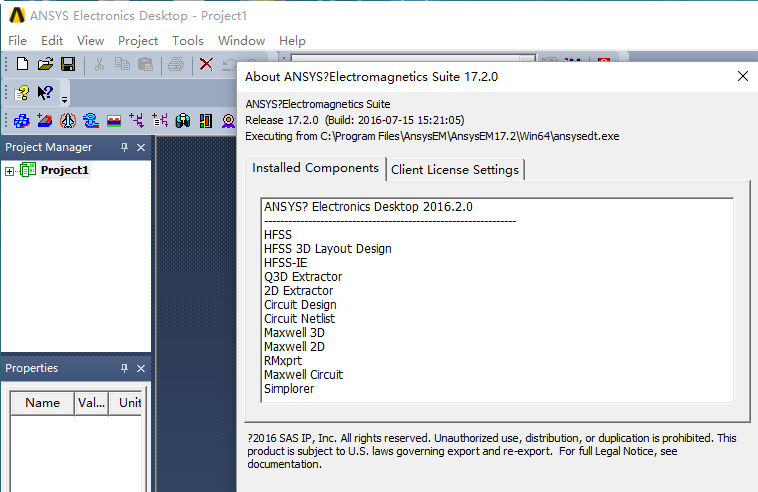The image size is (758, 492).
Task: Open the toolbar options overflow arrow
Action: click(x=64, y=100)
